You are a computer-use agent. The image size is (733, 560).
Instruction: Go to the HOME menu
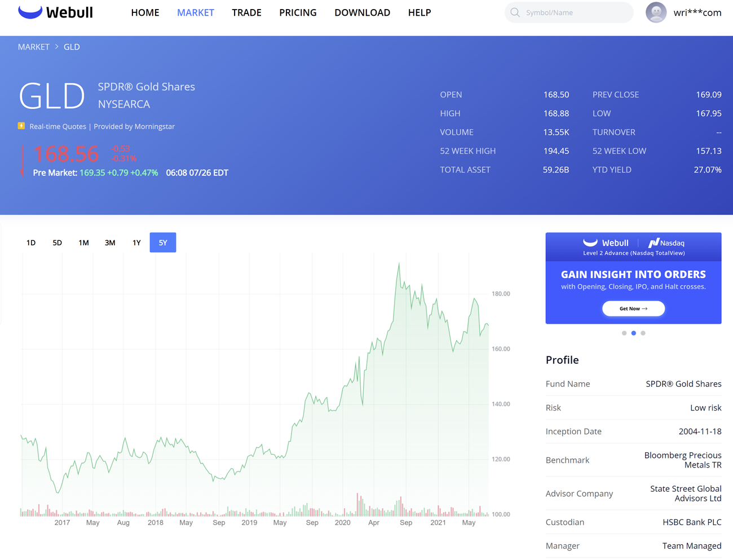click(145, 12)
